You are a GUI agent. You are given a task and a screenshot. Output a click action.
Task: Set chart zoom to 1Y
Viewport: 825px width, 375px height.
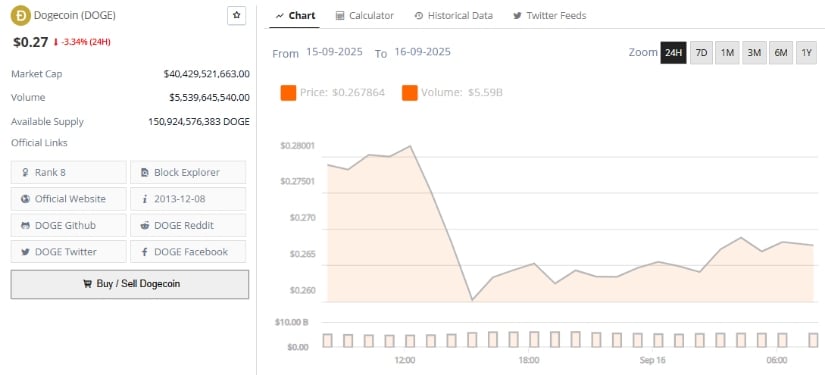coord(806,53)
